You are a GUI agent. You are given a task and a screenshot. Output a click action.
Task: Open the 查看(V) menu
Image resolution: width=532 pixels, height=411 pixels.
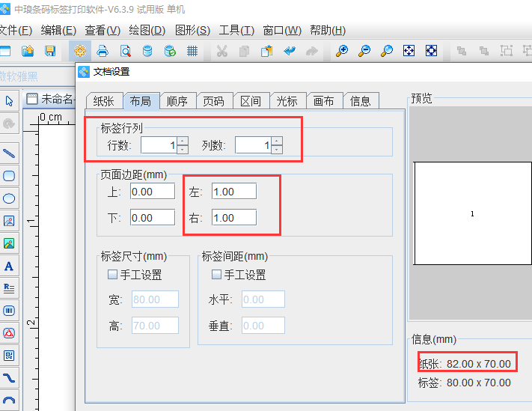point(103,31)
